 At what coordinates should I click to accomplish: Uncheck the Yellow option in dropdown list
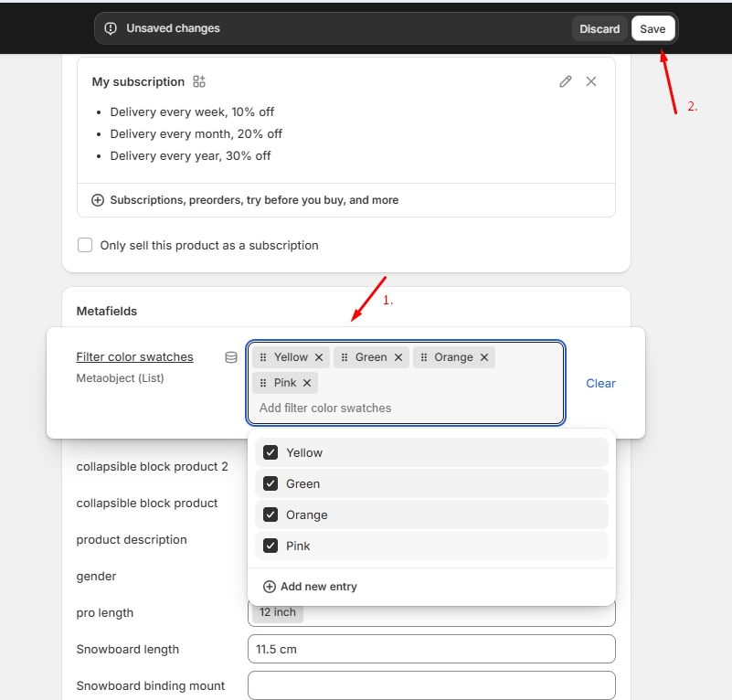[271, 452]
